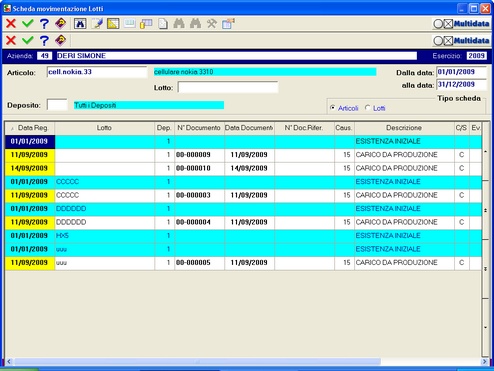Click the Descrizione column header
This screenshot has width=494, height=371.
[404, 128]
